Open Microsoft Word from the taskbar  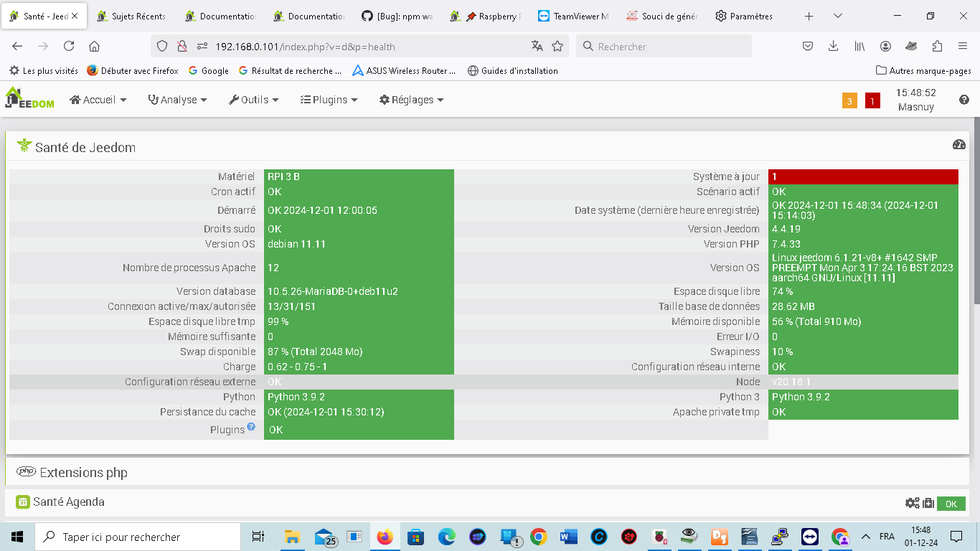click(x=569, y=537)
